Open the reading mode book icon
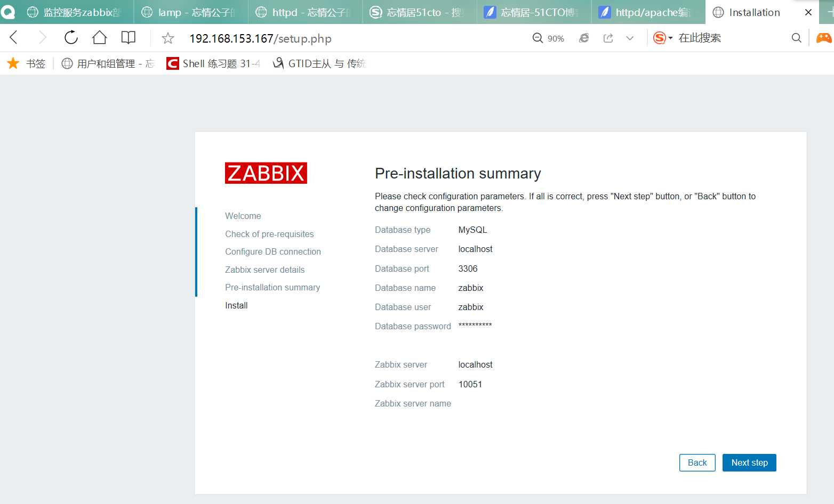Screen dimensions: 834x504 coord(128,37)
